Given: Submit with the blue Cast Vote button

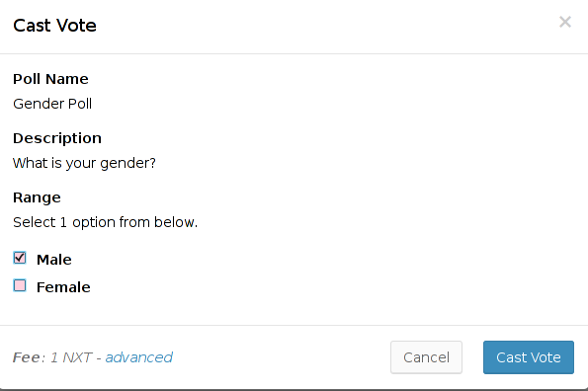Looking at the screenshot, I should click(x=529, y=357).
